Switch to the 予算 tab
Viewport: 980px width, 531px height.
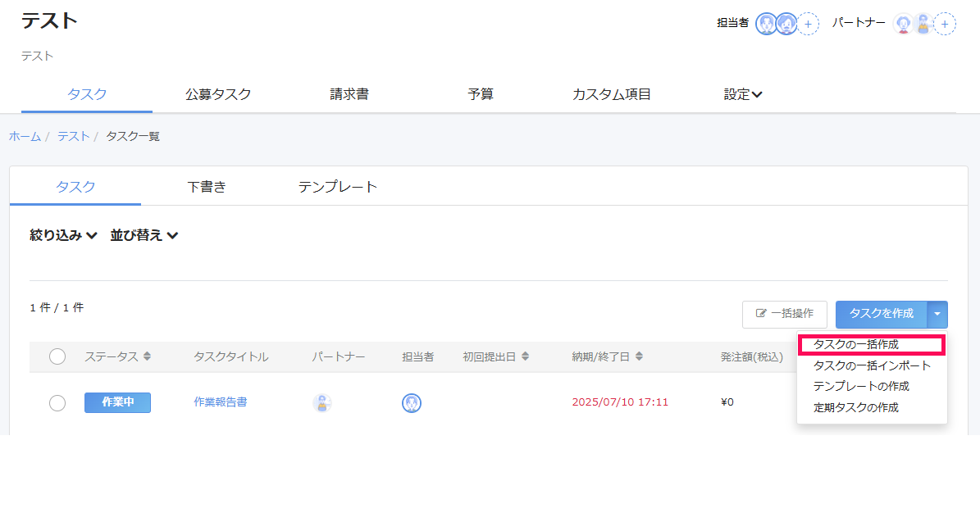tap(481, 94)
